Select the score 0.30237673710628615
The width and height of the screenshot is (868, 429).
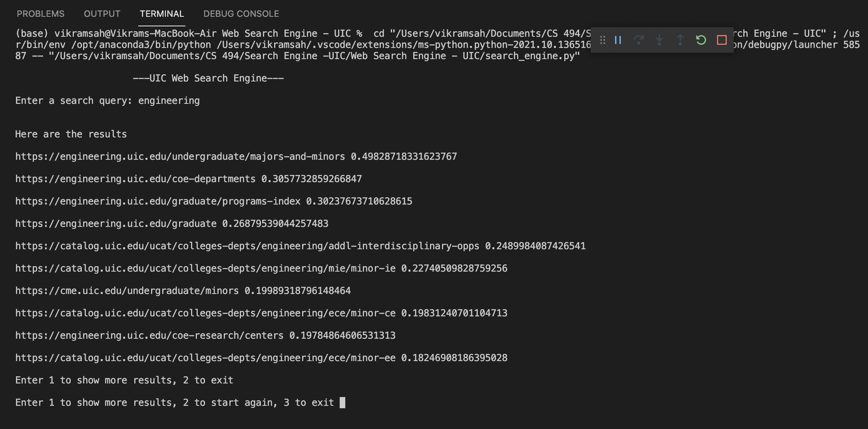359,201
